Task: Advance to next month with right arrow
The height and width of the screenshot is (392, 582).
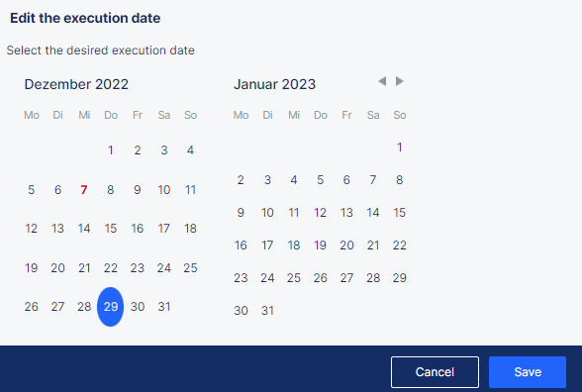Action: (x=400, y=81)
